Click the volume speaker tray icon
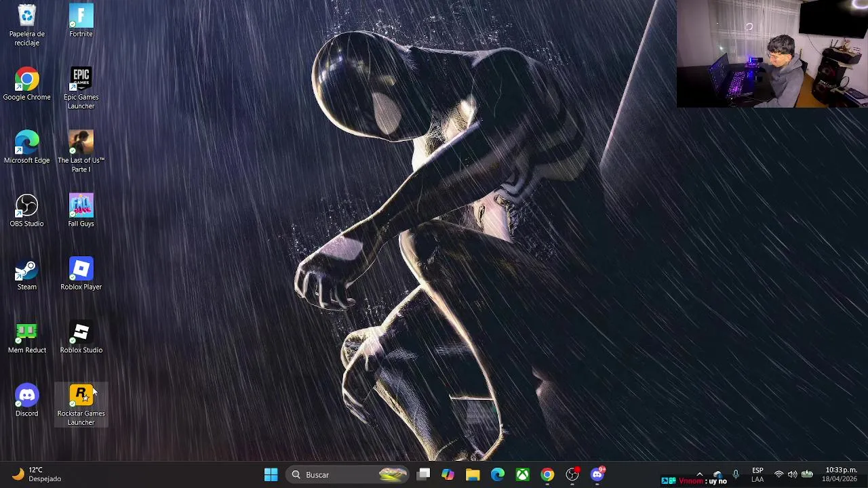 (x=792, y=474)
